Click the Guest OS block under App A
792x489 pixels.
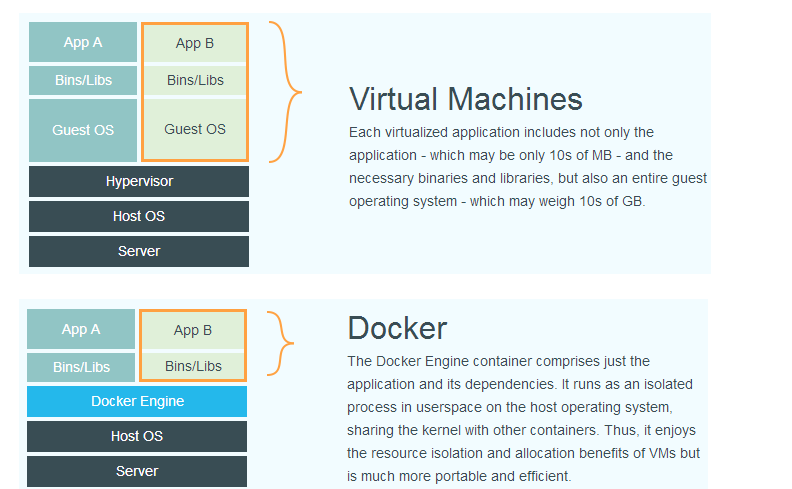pos(83,130)
